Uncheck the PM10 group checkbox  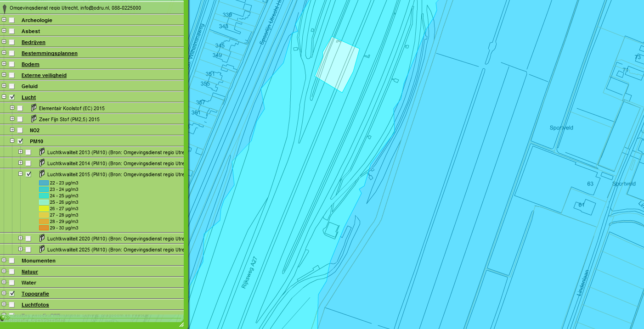pos(20,141)
